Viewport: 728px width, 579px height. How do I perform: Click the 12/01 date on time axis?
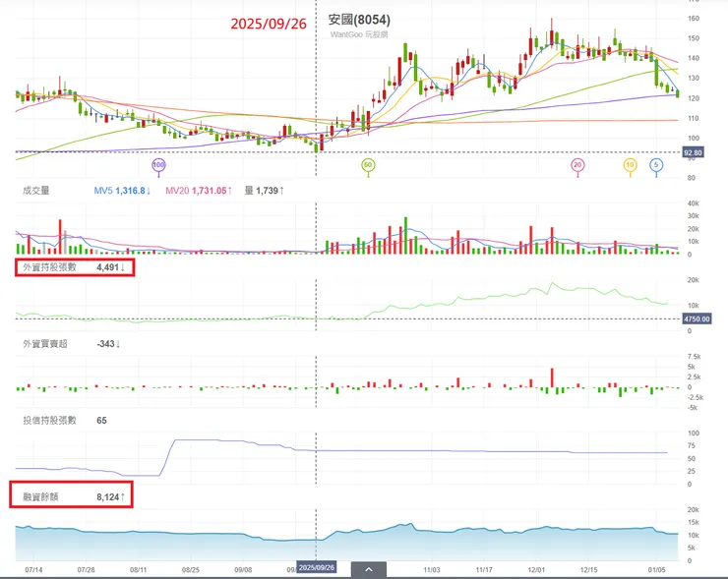(536, 570)
